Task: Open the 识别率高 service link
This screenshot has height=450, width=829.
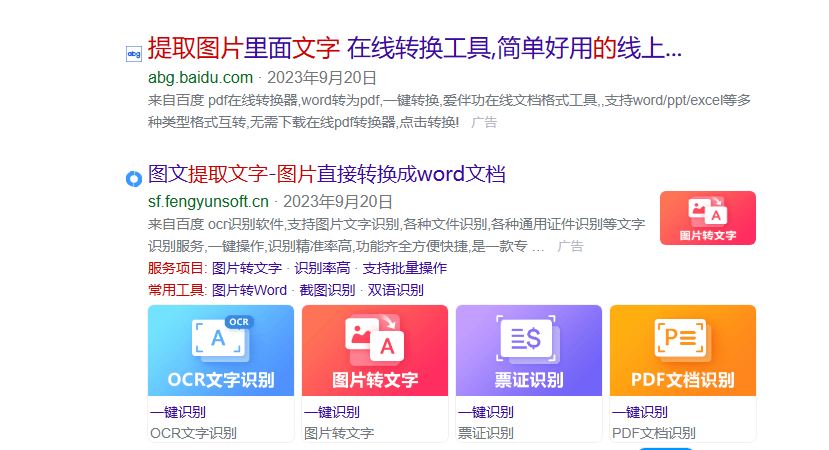Action: point(322,268)
